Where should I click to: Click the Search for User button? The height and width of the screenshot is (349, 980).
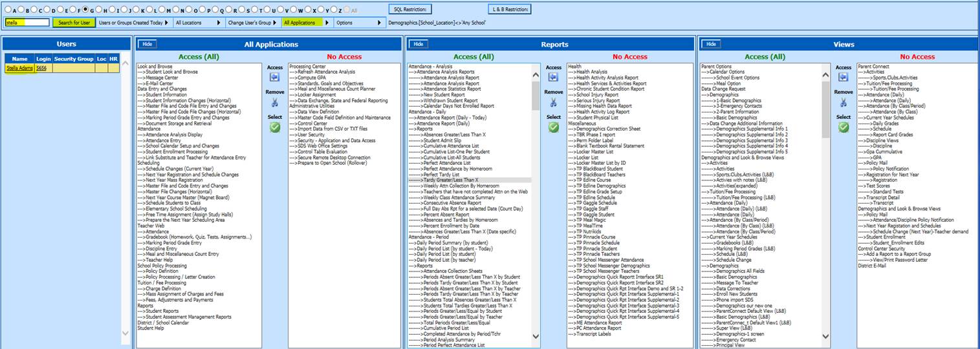[74, 23]
